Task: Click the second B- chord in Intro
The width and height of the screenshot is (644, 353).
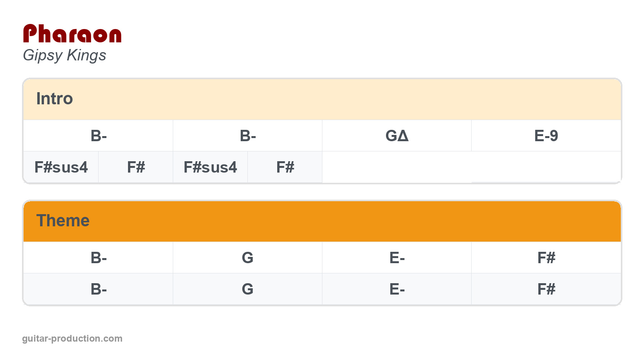Action: pyautogui.click(x=248, y=136)
